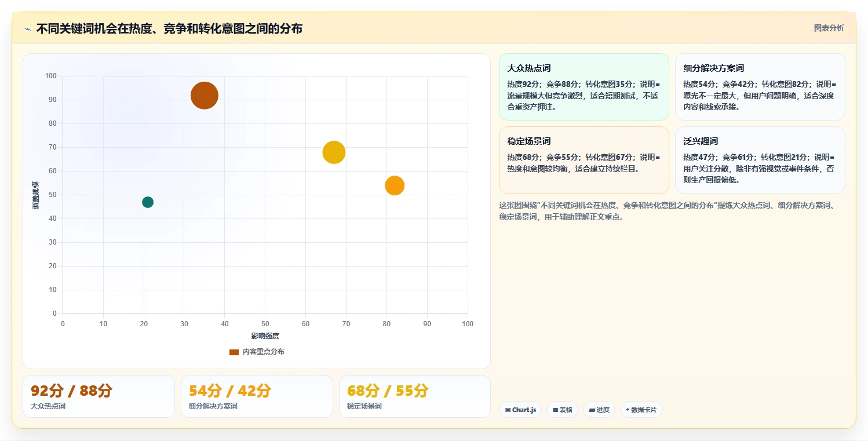
Task: Toggle the 内容重点分布 legend swatch
Action: coord(234,352)
